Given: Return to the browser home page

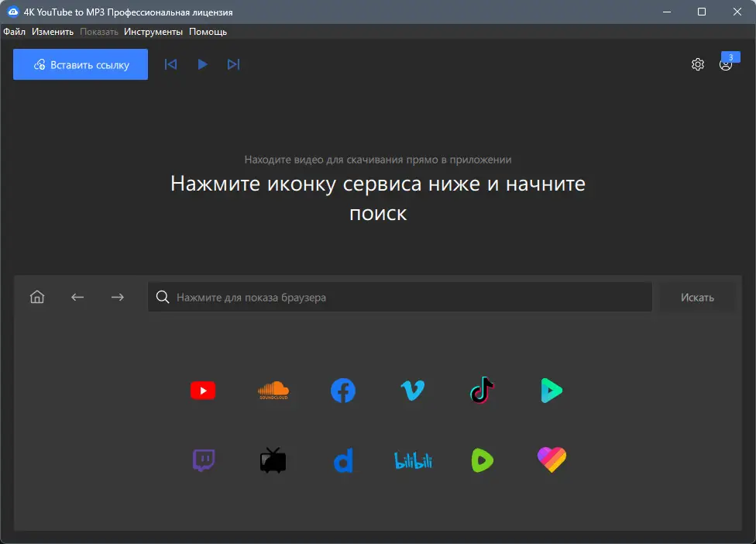Looking at the screenshot, I should point(36,297).
